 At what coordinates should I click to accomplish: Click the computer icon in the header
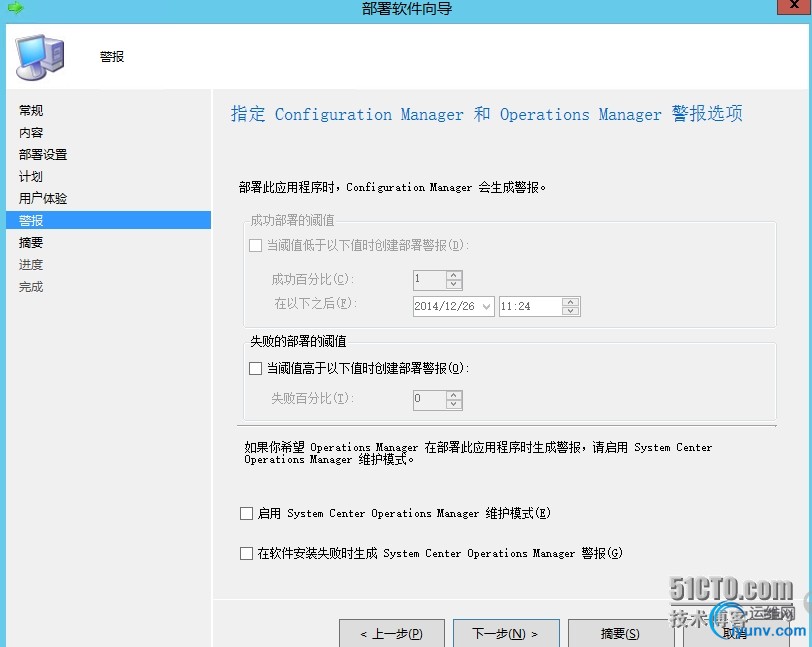pyautogui.click(x=40, y=57)
